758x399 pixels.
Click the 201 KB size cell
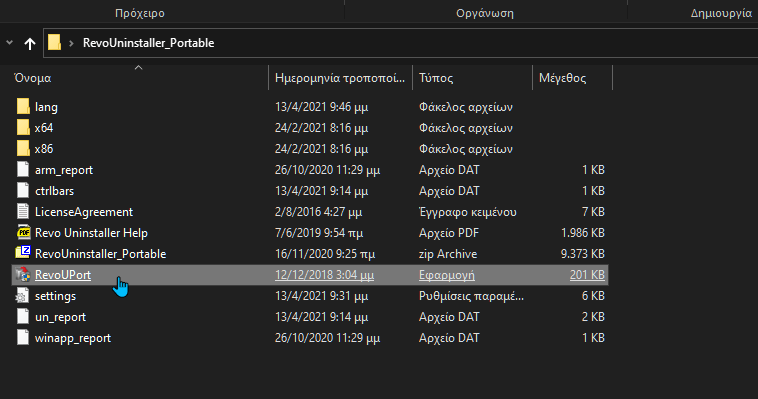(587, 275)
